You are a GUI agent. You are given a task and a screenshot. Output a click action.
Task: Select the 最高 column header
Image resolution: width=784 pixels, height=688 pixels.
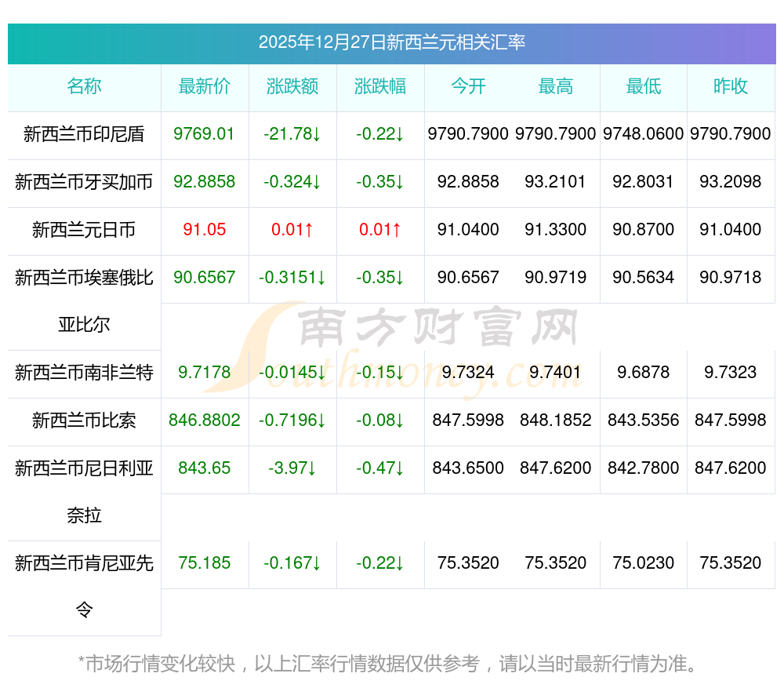coord(556,86)
